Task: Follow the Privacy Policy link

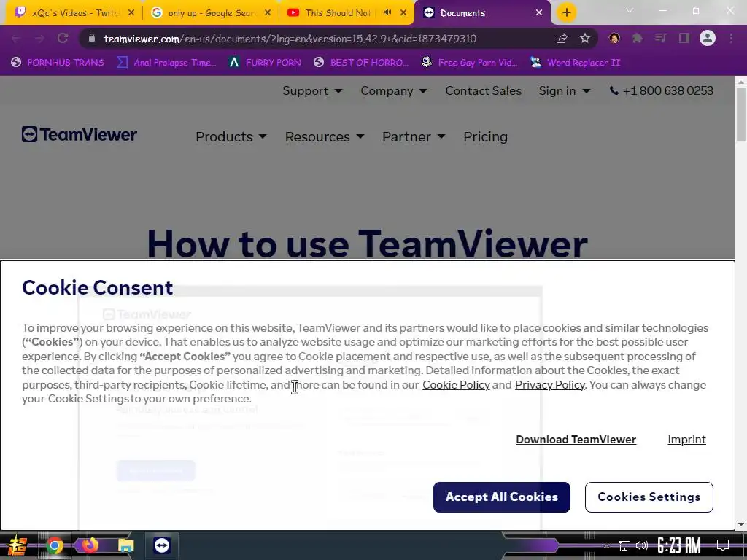Action: tap(550, 385)
